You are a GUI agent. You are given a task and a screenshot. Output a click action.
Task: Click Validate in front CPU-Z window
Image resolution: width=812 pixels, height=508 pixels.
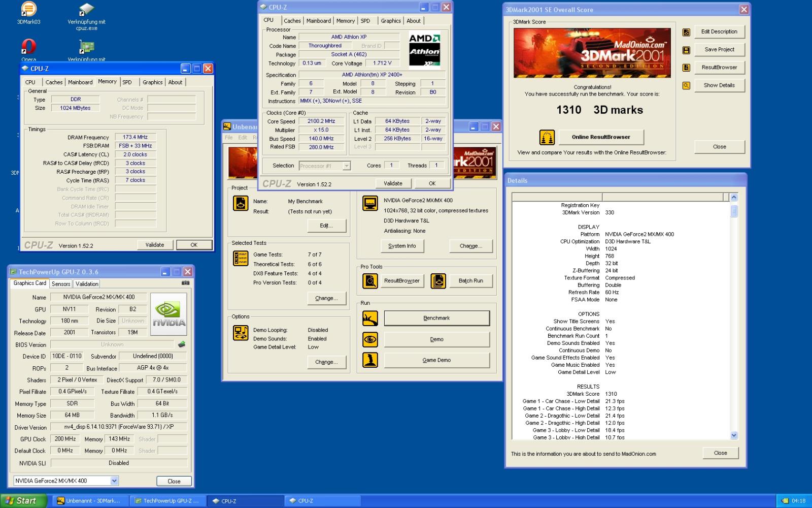pyautogui.click(x=393, y=183)
